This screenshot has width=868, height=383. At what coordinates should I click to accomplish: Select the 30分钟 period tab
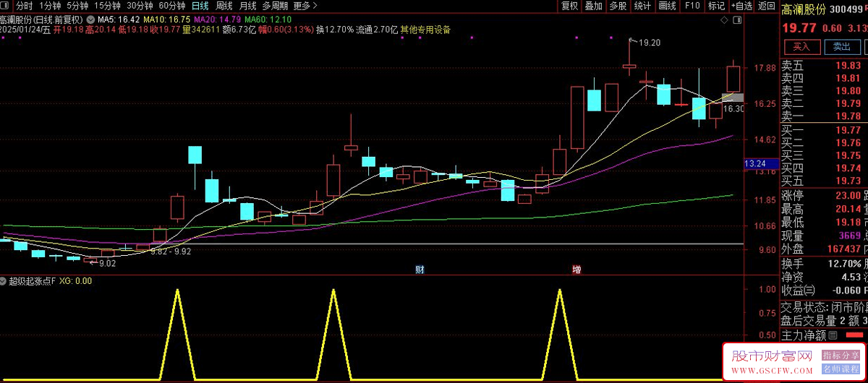click(x=140, y=6)
